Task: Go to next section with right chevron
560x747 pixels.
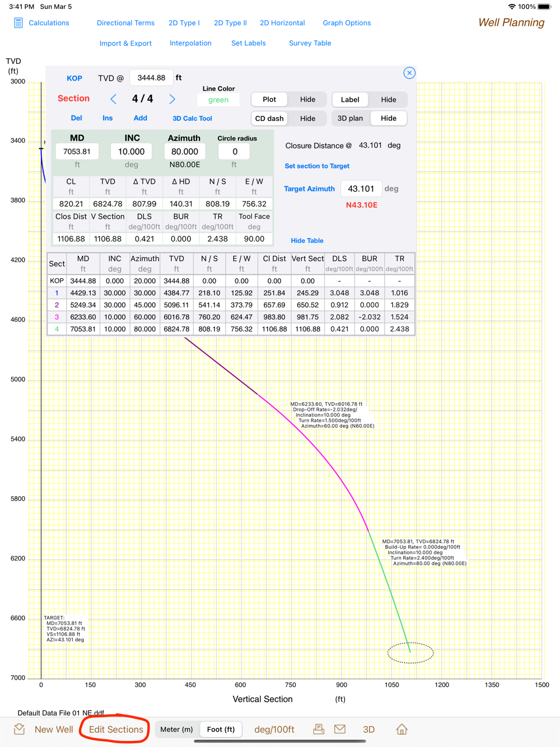Action: tap(172, 99)
